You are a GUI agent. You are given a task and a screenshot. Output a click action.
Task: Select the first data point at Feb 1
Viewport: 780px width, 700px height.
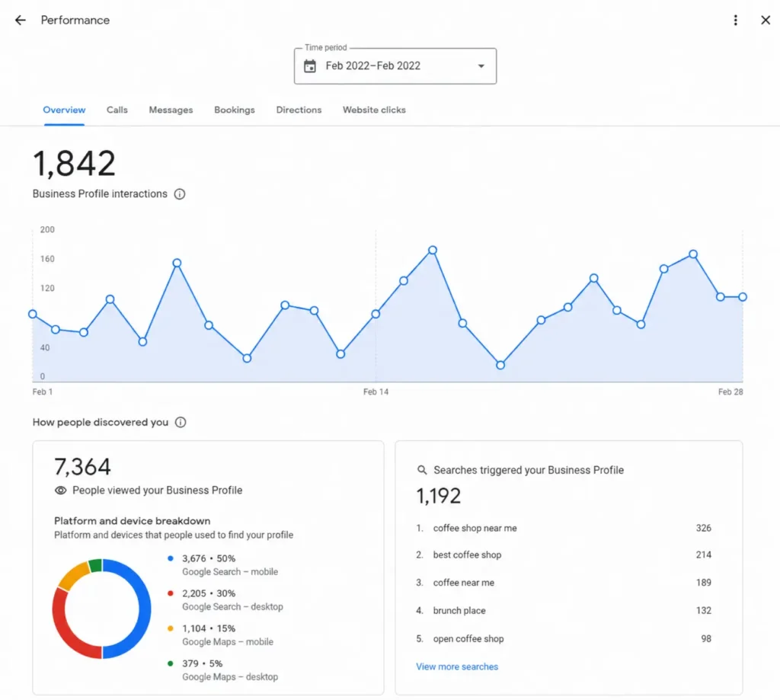point(33,314)
